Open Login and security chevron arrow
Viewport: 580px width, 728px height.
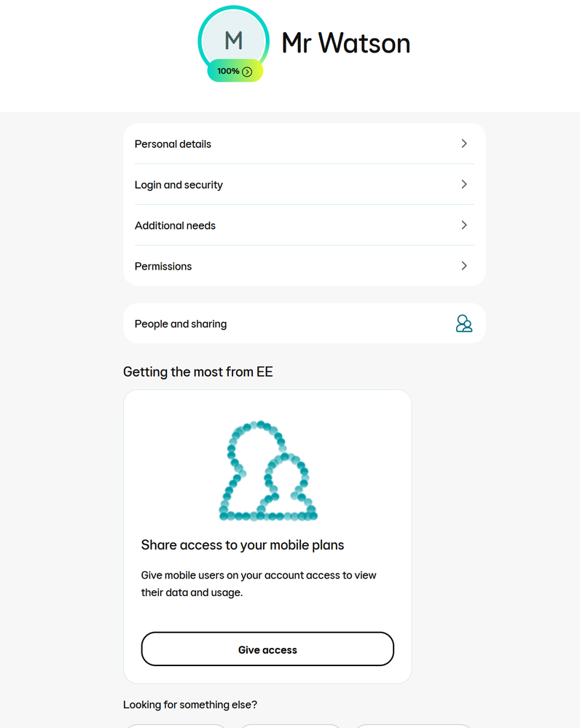[x=464, y=184]
